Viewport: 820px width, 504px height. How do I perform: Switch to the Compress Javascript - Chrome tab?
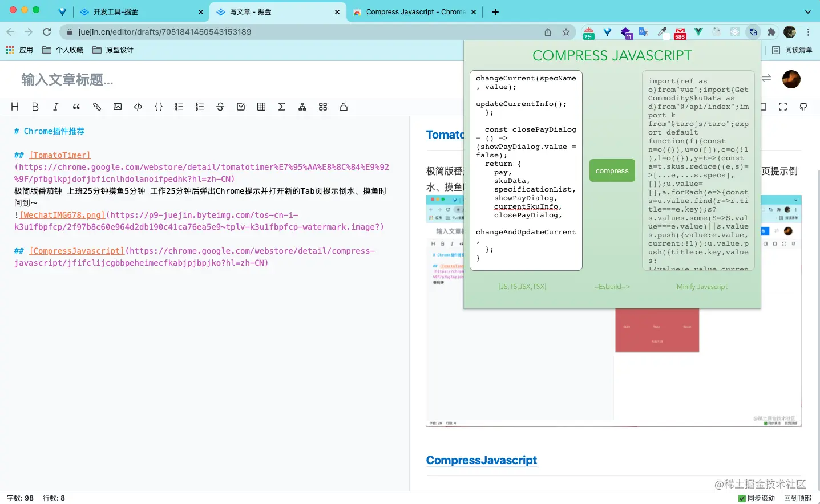click(x=414, y=11)
